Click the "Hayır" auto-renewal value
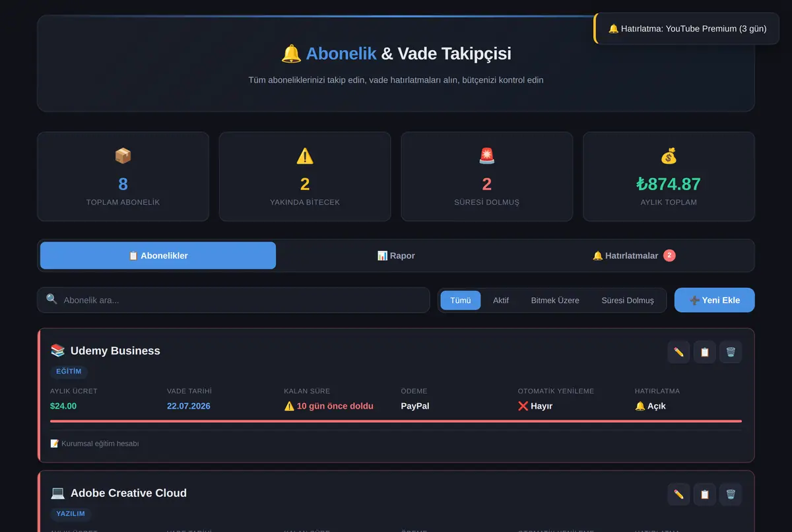This screenshot has width=792, height=532. click(535, 406)
